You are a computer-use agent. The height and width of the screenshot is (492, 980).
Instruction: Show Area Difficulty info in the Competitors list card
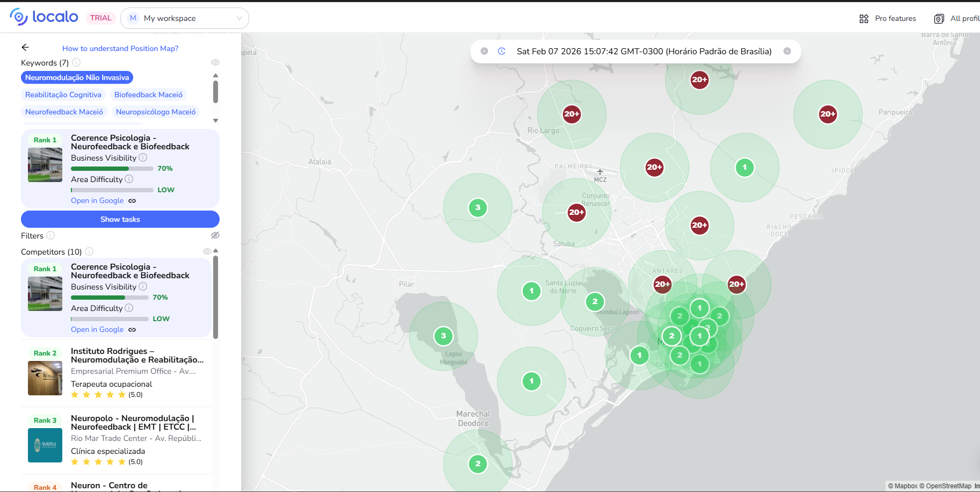point(129,308)
